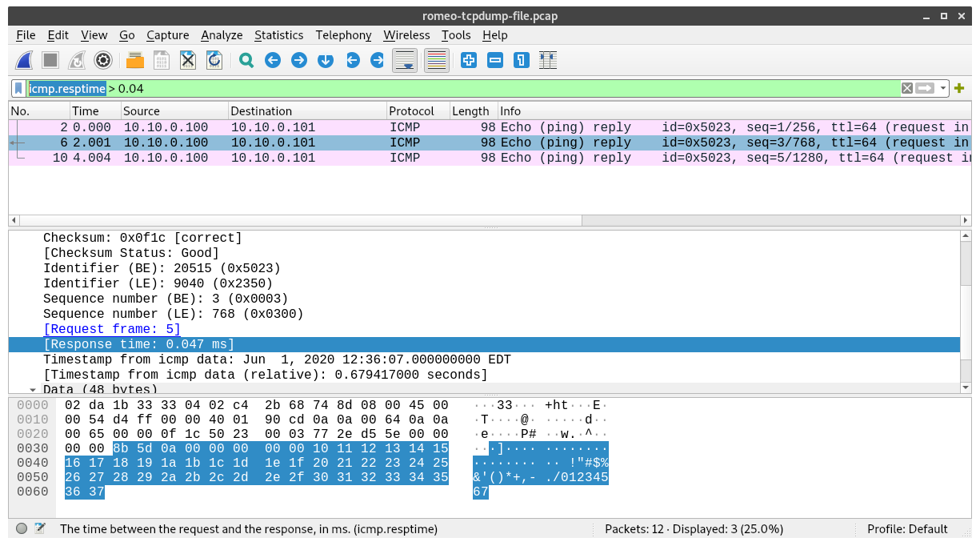Go back in packet history

[x=273, y=60]
